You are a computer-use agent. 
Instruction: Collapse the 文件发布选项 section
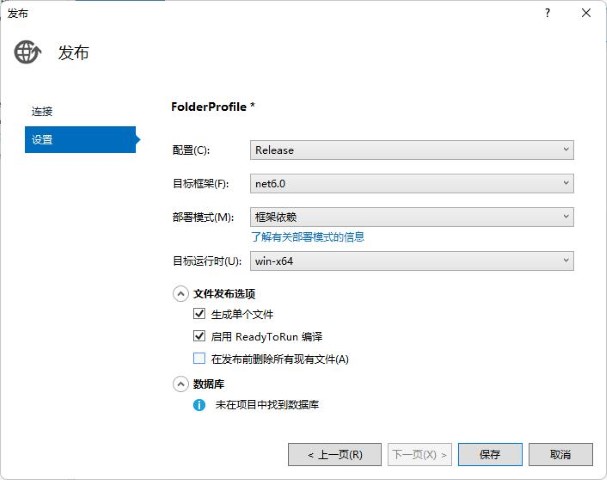point(180,294)
